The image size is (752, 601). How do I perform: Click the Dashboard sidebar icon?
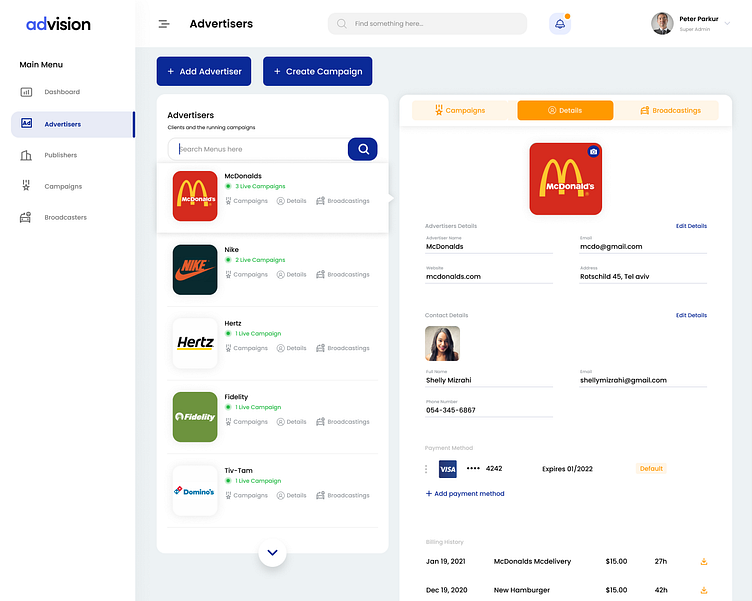pos(26,92)
